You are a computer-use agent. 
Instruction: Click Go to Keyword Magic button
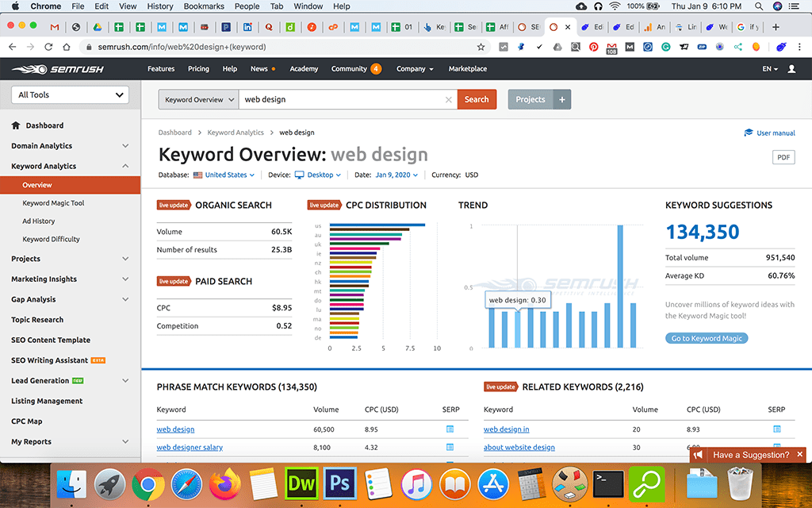[x=707, y=338]
